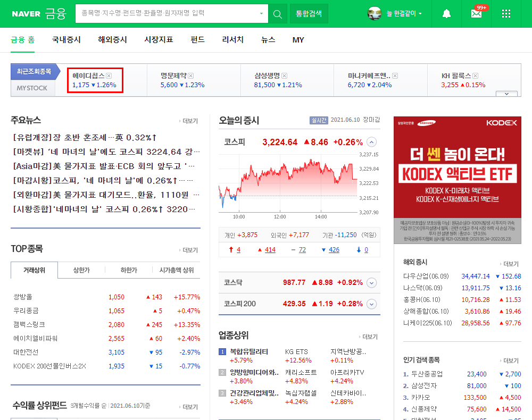532x420 pixels.
Task: Open the [마켓뷰] news headline
Action: pos(106,152)
